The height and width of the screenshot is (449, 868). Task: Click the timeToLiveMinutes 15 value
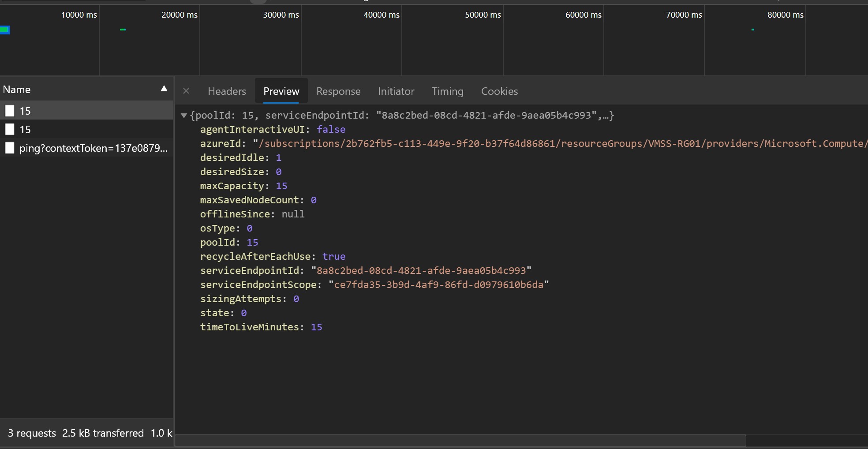coord(316,327)
